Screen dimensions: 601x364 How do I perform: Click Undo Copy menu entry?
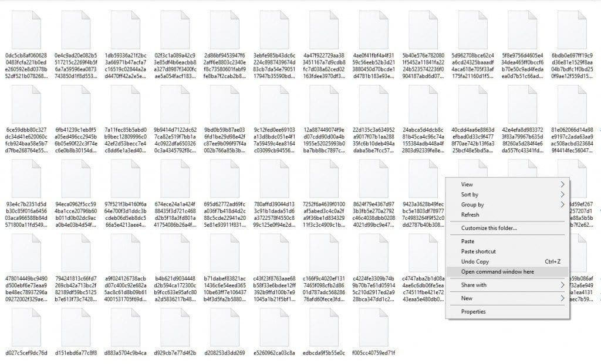[x=475, y=261]
